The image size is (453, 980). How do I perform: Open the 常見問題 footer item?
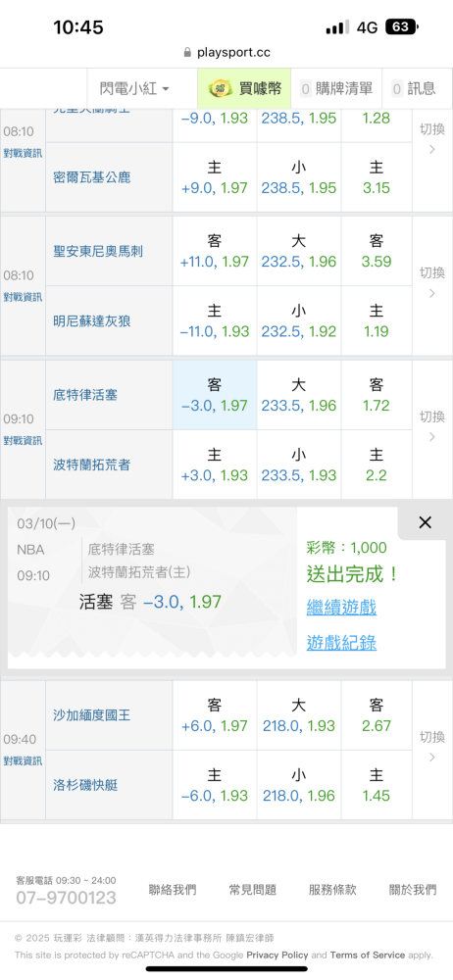(x=253, y=890)
